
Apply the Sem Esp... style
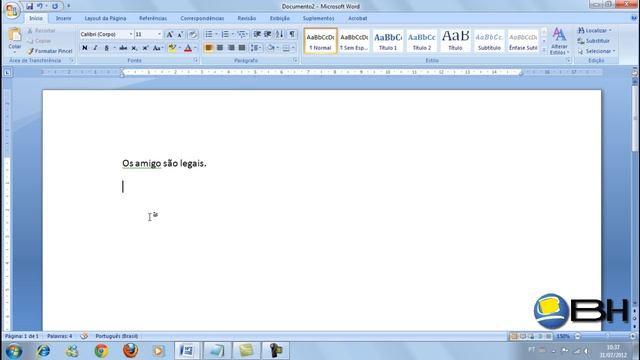click(x=354, y=41)
